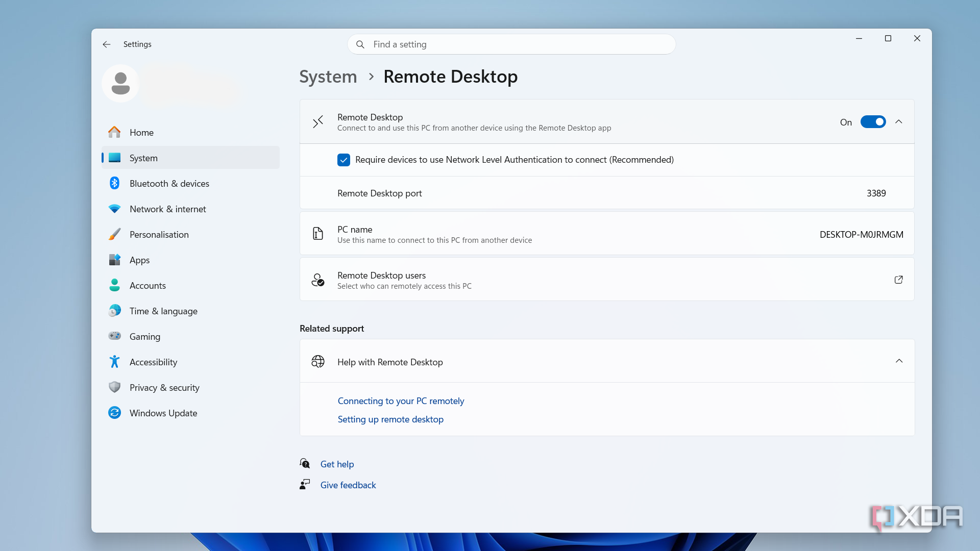Click the Give feedback person icon
Viewport: 980px width, 551px height.
click(305, 485)
